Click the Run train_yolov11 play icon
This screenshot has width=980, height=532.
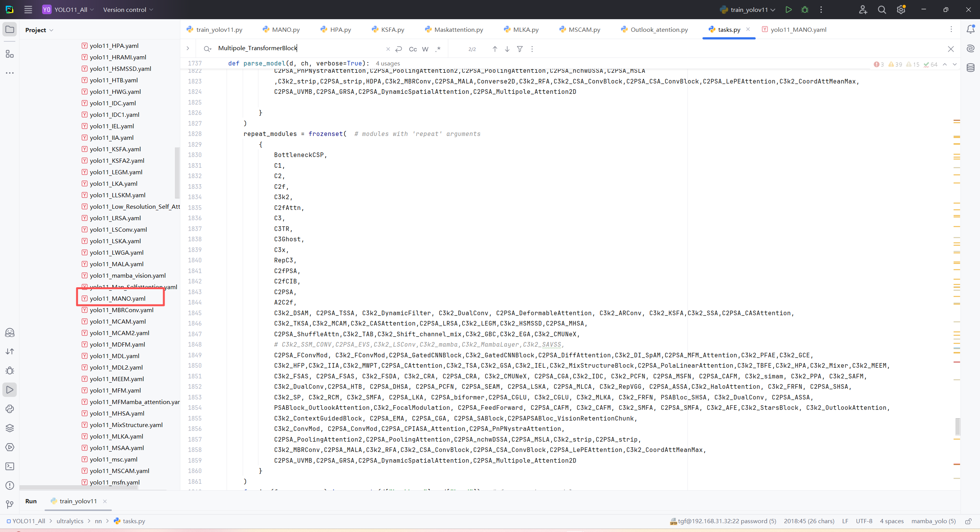tap(788, 10)
